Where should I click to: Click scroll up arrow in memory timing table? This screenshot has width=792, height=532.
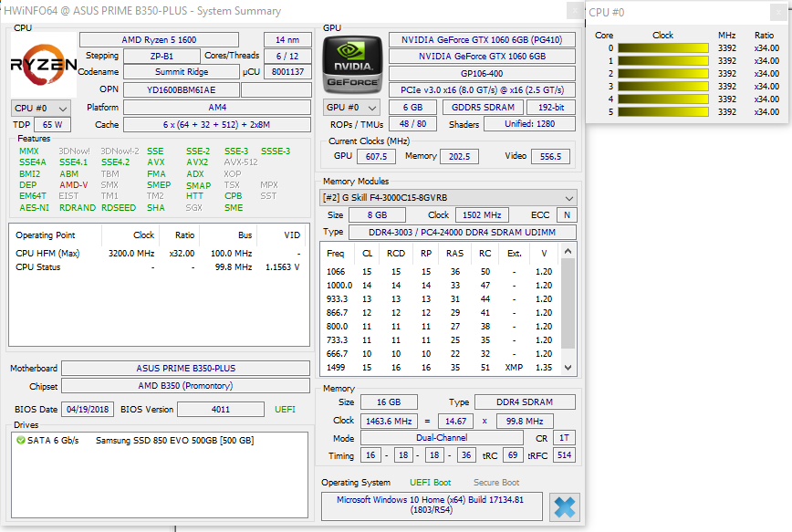click(x=568, y=251)
